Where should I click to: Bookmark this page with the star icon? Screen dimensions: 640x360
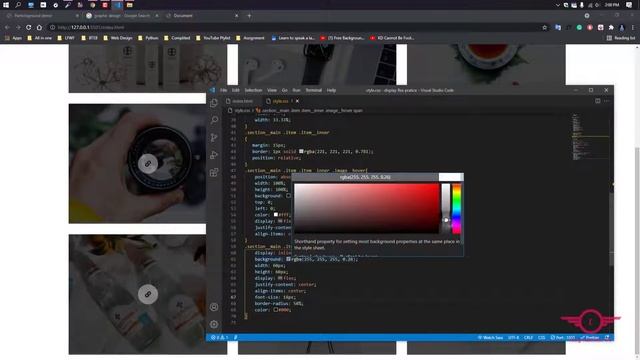pos(544,27)
